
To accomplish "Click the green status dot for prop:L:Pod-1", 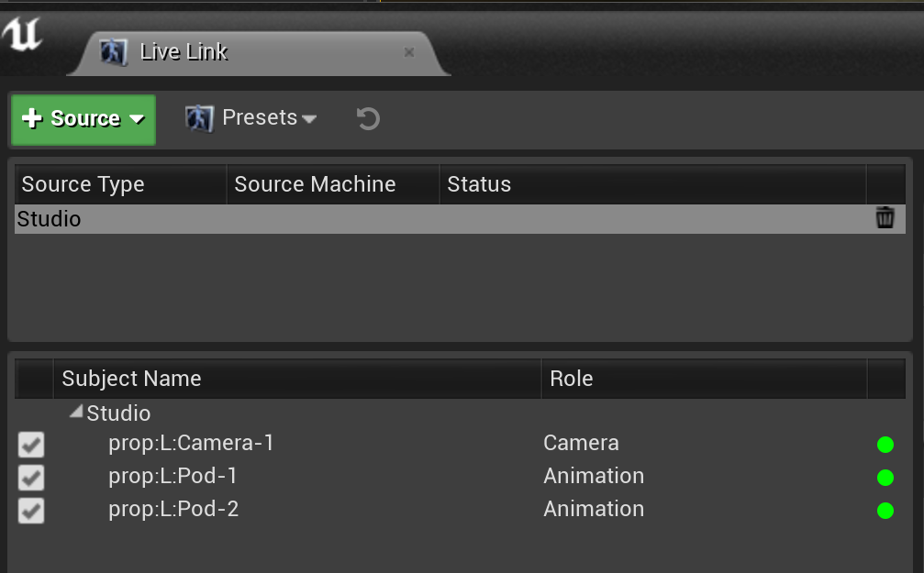I will pyautogui.click(x=885, y=478).
